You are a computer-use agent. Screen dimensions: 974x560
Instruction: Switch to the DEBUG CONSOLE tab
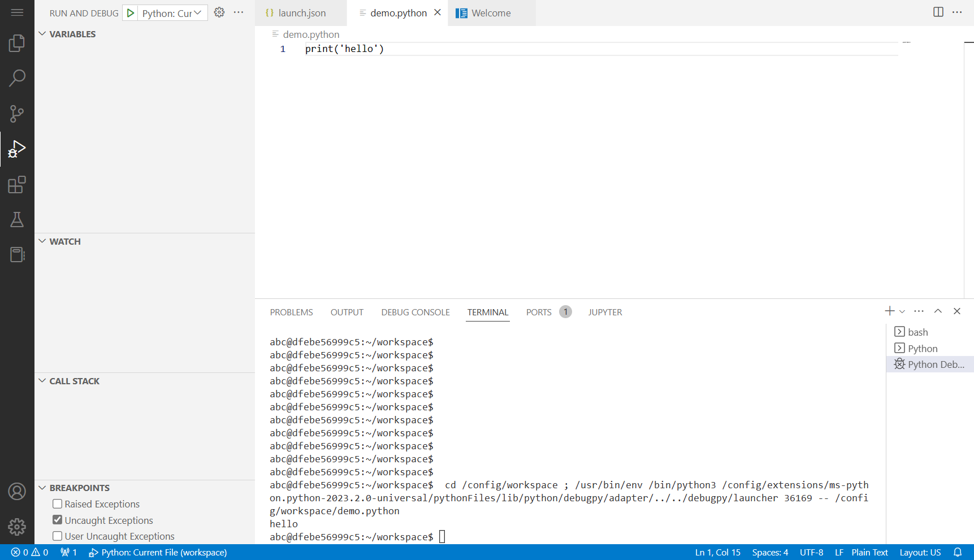coord(415,312)
